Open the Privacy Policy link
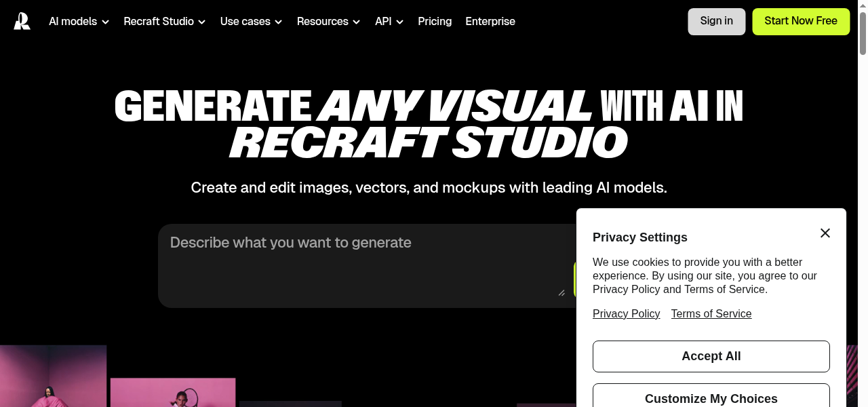This screenshot has width=868, height=407. (x=626, y=313)
